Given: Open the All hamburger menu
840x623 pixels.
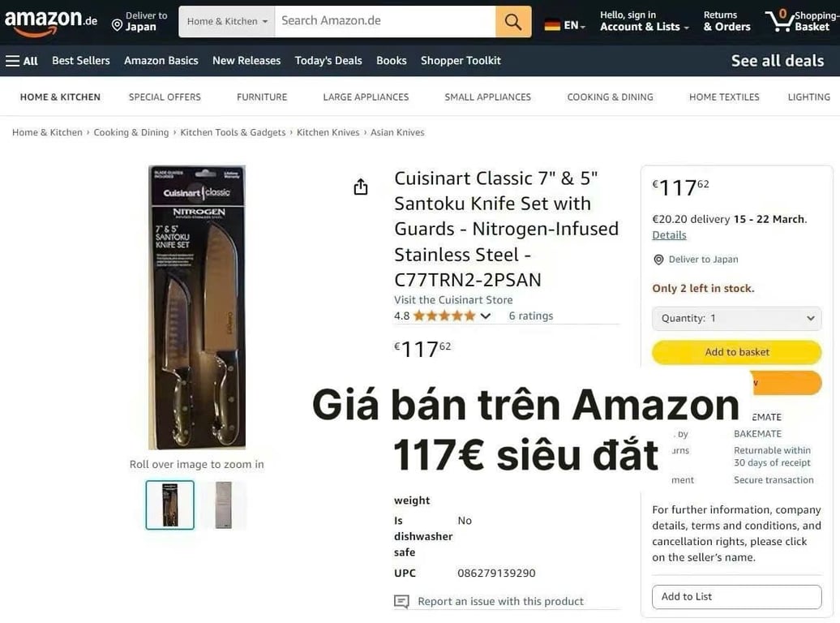Looking at the screenshot, I should pyautogui.click(x=21, y=61).
